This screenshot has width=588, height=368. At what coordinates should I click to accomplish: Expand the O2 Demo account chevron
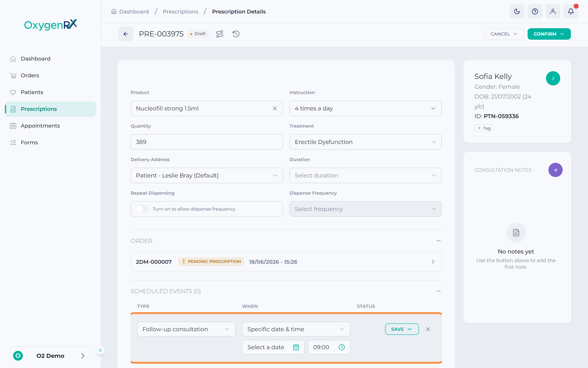point(83,356)
